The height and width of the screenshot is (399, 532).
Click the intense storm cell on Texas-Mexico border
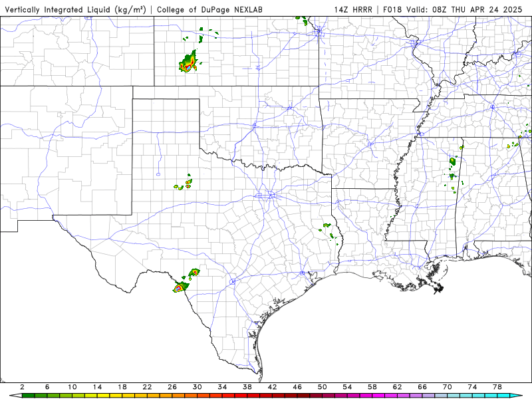click(x=180, y=287)
